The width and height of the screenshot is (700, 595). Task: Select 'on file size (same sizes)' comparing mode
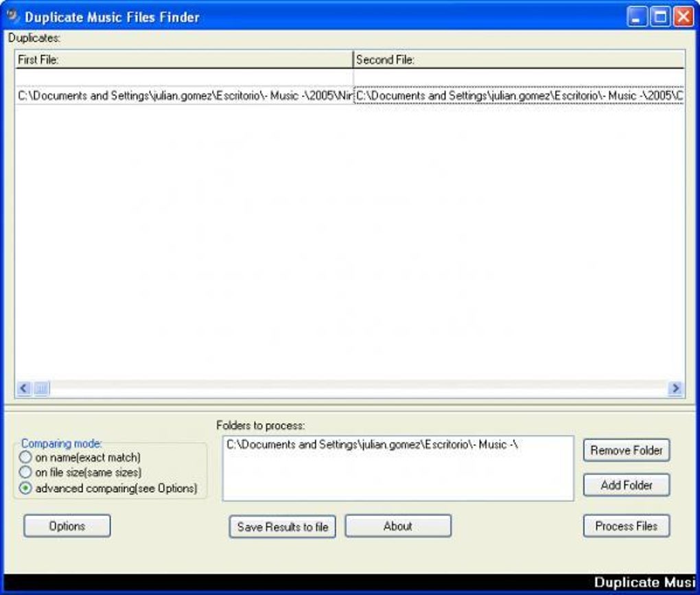click(x=26, y=473)
